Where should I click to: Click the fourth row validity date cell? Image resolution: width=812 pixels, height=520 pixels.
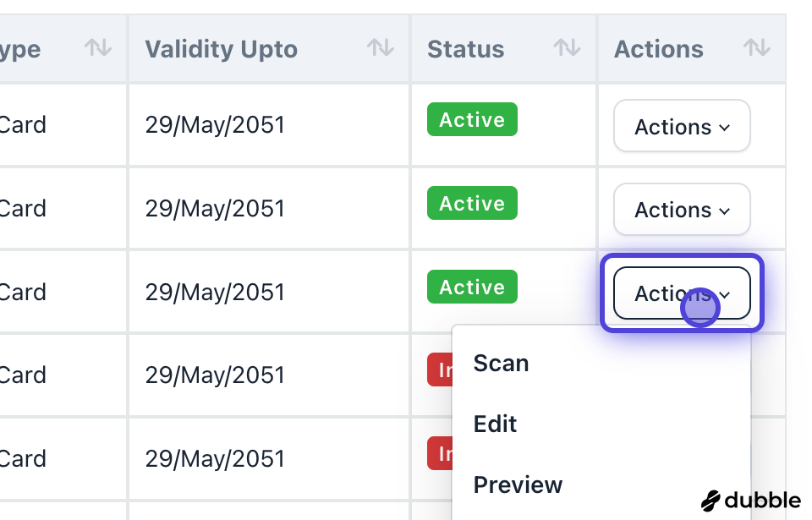pos(215,375)
